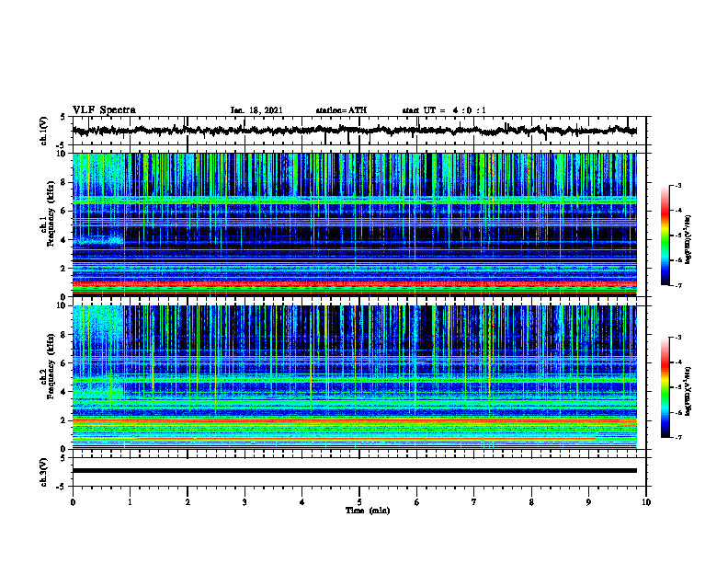Click time axis tick label "2"
728x563 pixels.
188,502
